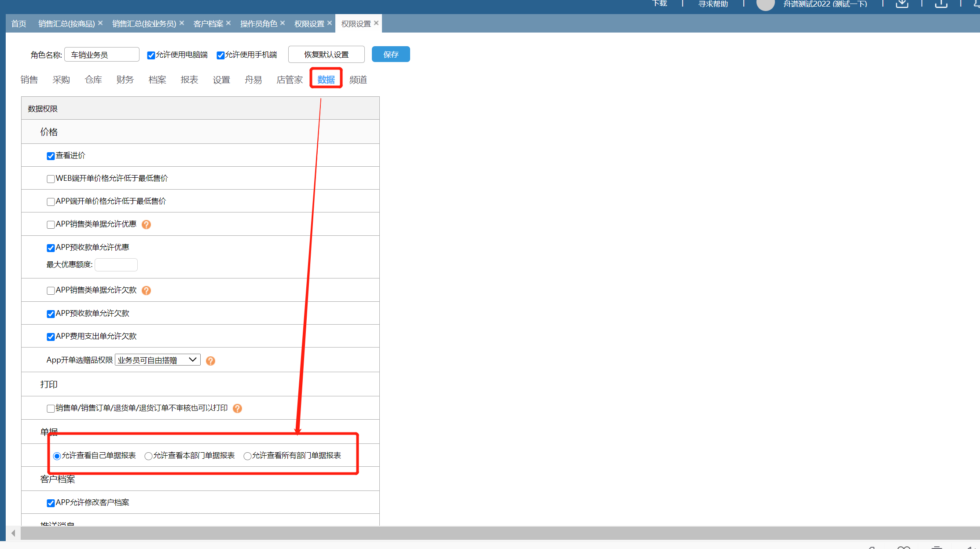Select 允许查看所有部门单据报表 radio
Image resolution: width=980 pixels, height=549 pixels.
(x=247, y=456)
